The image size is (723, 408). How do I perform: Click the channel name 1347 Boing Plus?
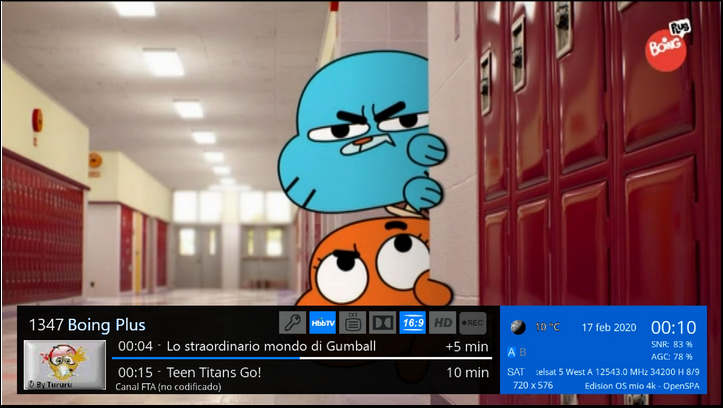[x=87, y=325]
